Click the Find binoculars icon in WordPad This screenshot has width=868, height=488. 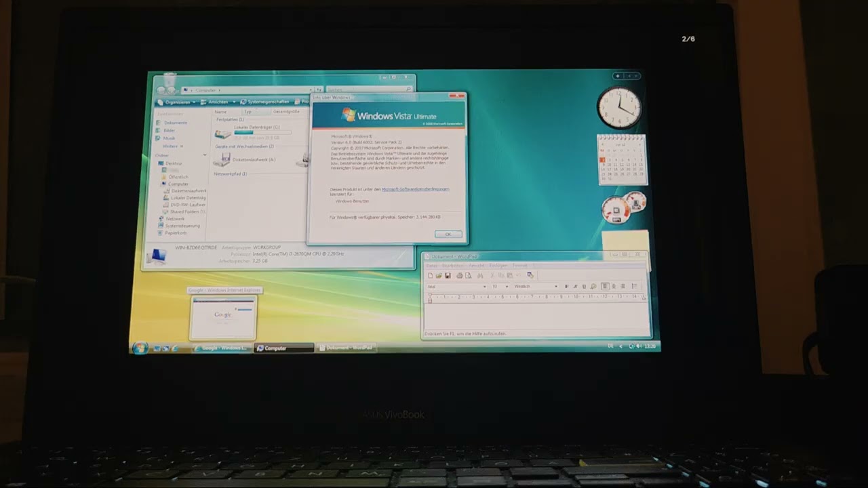click(480, 275)
